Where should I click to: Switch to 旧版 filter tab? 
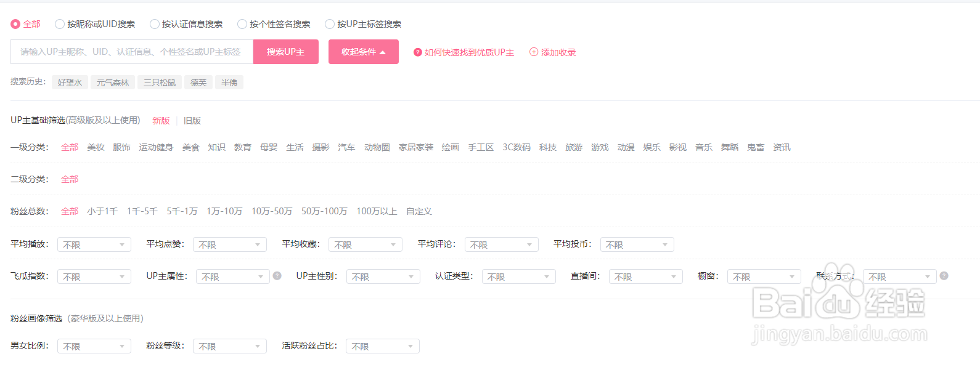tap(192, 121)
